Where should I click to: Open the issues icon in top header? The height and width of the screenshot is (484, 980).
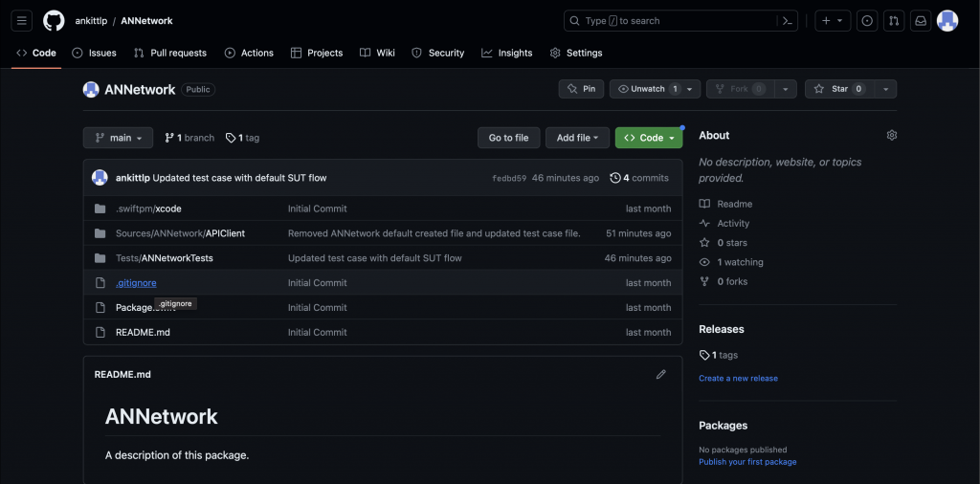tap(867, 21)
